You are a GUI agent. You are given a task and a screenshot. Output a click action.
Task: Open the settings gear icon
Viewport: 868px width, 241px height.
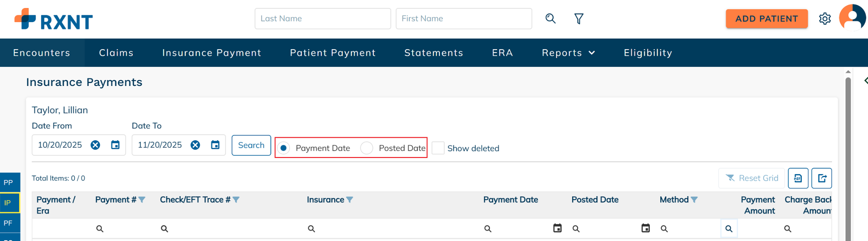coord(825,19)
